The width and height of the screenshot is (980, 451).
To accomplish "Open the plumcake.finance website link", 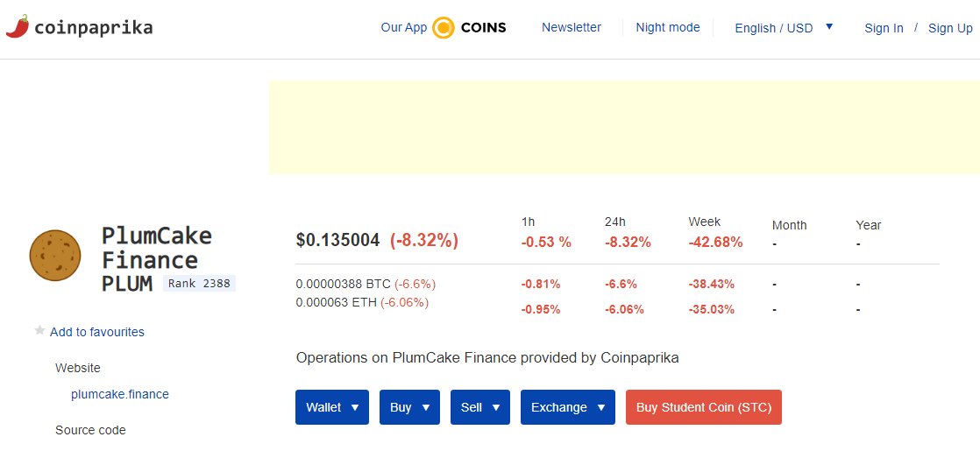I will point(120,394).
